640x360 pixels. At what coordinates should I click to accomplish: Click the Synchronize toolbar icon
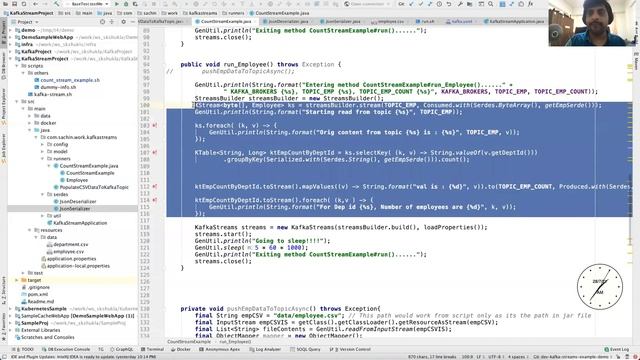point(24,4)
